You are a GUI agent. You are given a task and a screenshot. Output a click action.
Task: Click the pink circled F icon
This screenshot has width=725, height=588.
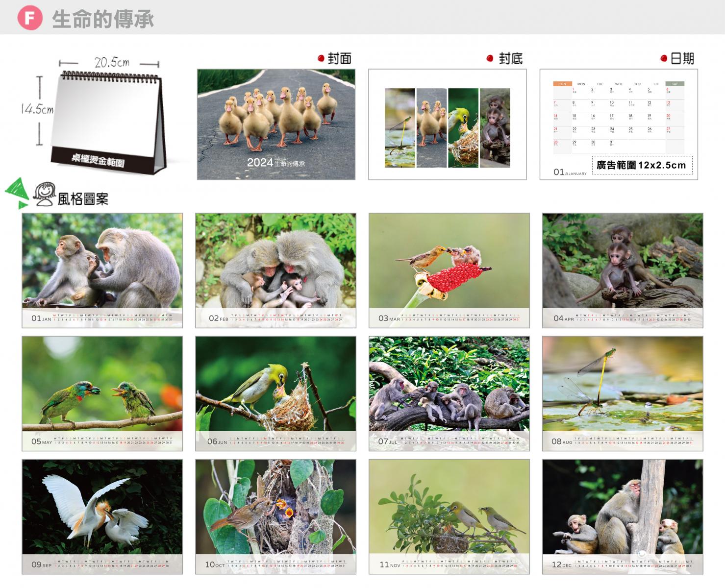tap(30, 18)
